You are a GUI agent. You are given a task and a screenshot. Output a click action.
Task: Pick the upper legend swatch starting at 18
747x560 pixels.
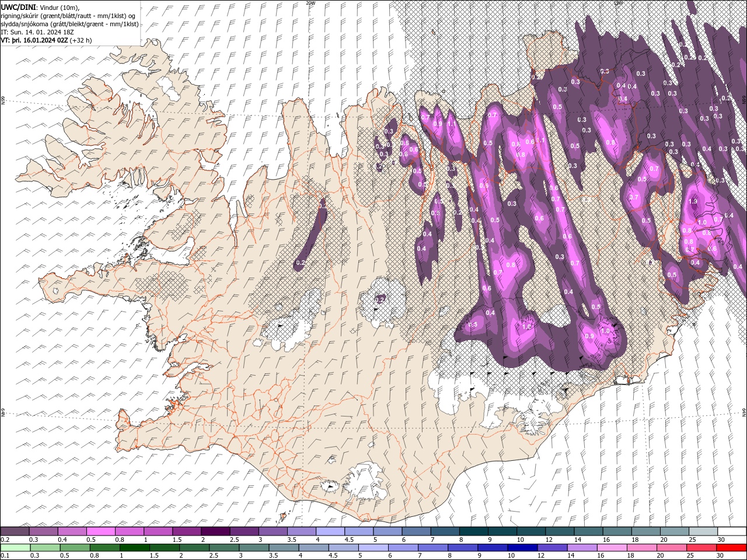(645, 531)
